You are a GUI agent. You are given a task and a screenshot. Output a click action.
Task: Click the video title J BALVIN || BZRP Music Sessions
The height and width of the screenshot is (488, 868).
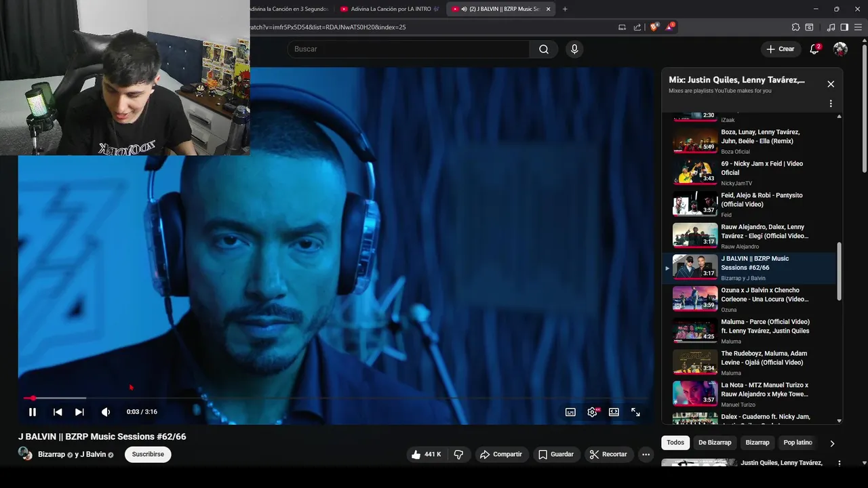tap(102, 436)
